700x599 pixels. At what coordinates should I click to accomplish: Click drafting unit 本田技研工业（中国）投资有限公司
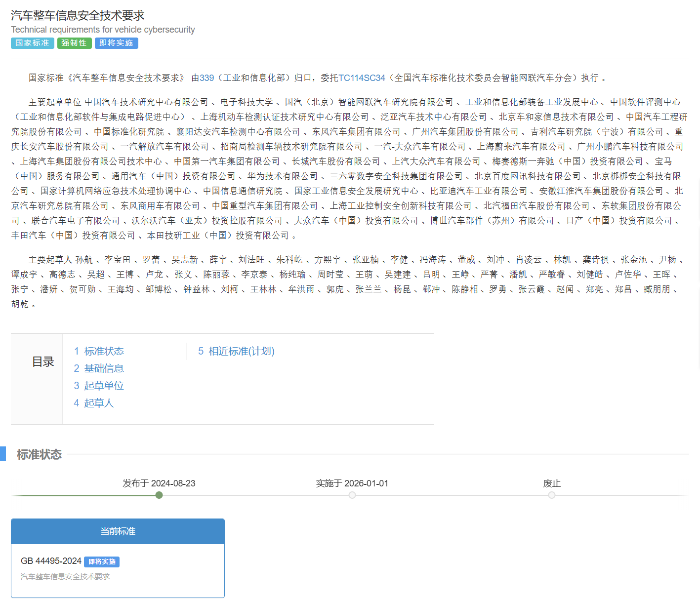218,236
